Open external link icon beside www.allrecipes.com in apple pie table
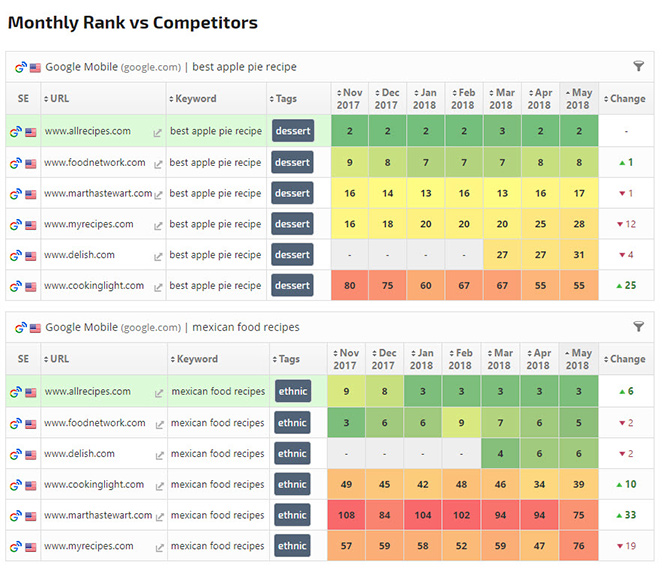 point(157,132)
